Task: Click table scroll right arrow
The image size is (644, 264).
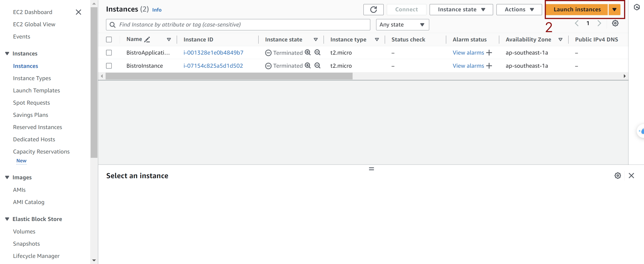Action: click(x=625, y=76)
